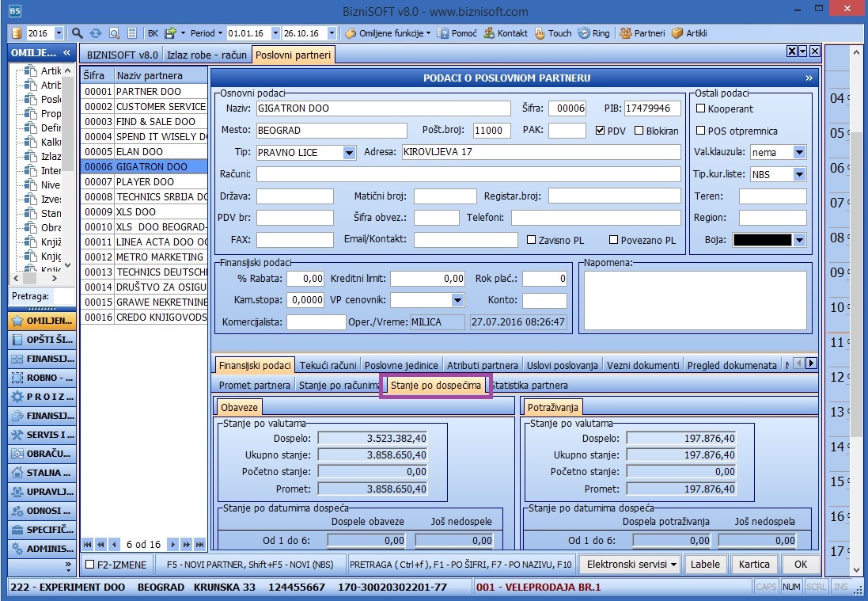The width and height of the screenshot is (868, 601).
Task: Toggle the PDV checkbox
Action: coord(600,131)
